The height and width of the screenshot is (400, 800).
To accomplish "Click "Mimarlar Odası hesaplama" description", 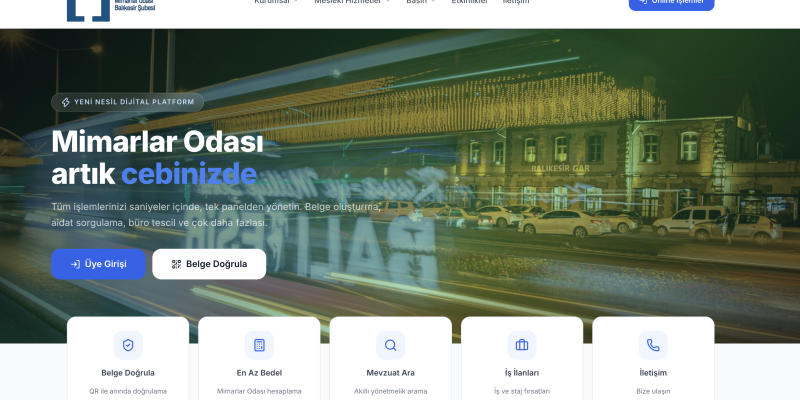I will click(259, 391).
